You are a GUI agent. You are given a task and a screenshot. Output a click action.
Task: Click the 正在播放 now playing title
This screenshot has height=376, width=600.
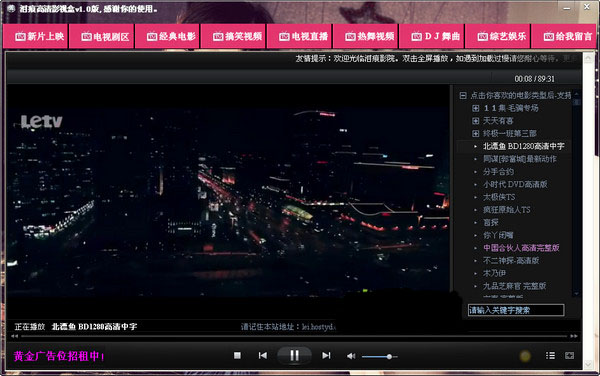(x=76, y=327)
